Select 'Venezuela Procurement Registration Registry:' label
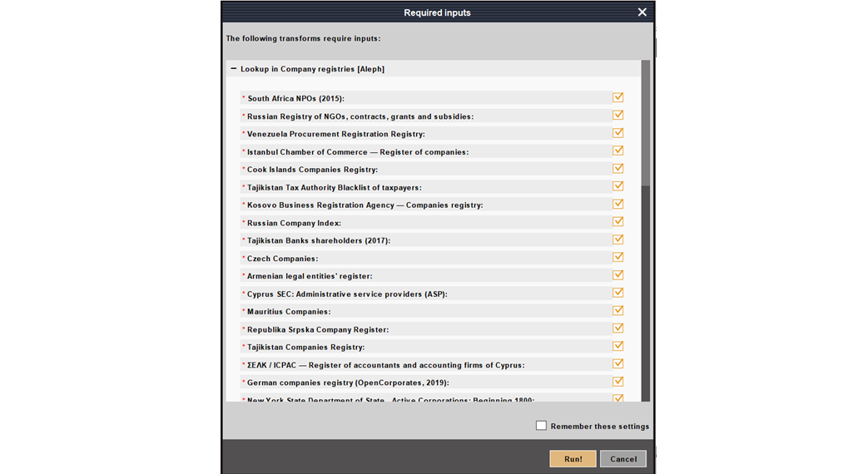The image size is (868, 474). [x=336, y=134]
